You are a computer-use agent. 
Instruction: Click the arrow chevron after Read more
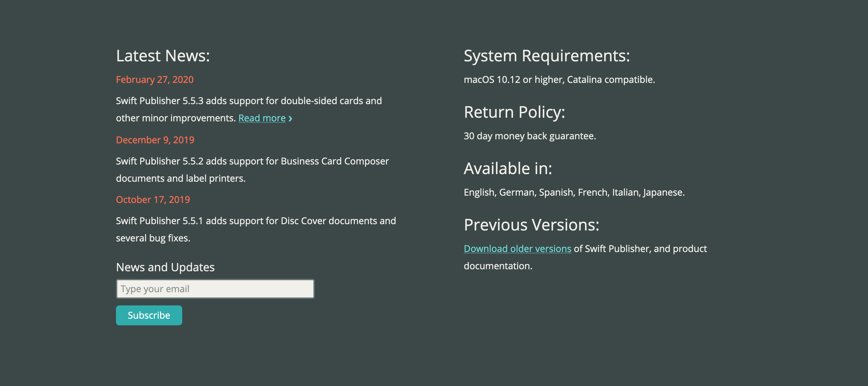290,118
